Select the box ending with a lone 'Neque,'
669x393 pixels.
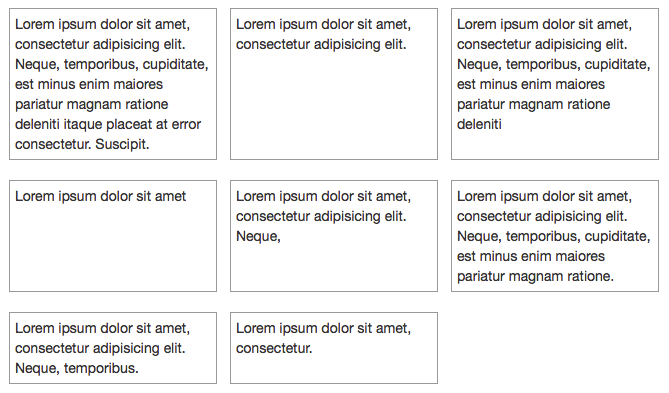334,236
